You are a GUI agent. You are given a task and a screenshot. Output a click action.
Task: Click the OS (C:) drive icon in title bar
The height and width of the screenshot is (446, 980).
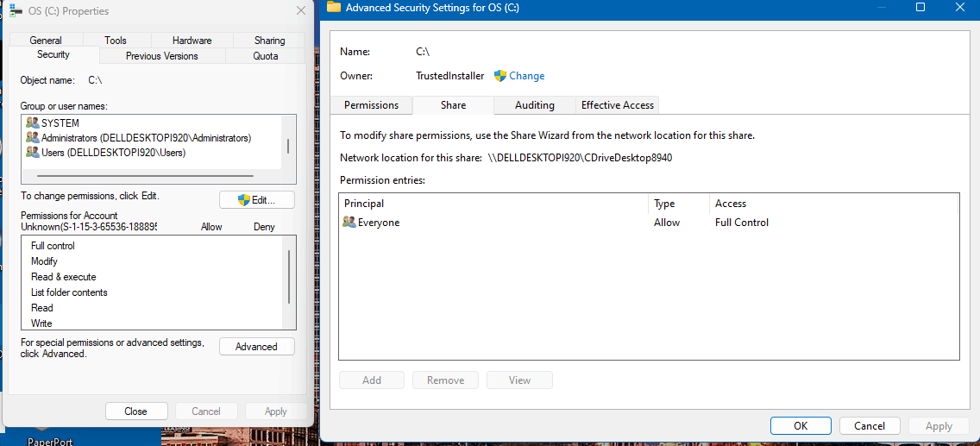16,9
